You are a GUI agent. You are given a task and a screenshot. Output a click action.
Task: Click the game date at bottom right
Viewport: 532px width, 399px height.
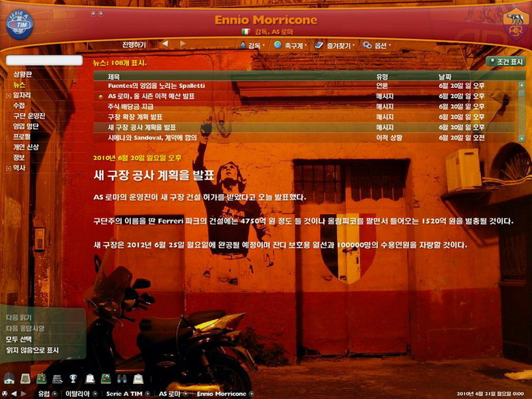pos(490,394)
